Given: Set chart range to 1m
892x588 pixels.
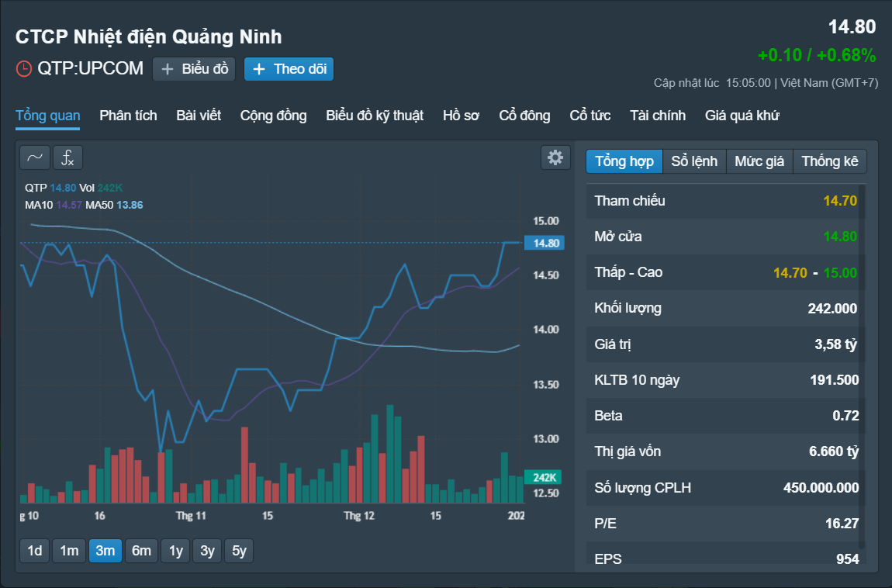Looking at the screenshot, I should click(x=69, y=551).
